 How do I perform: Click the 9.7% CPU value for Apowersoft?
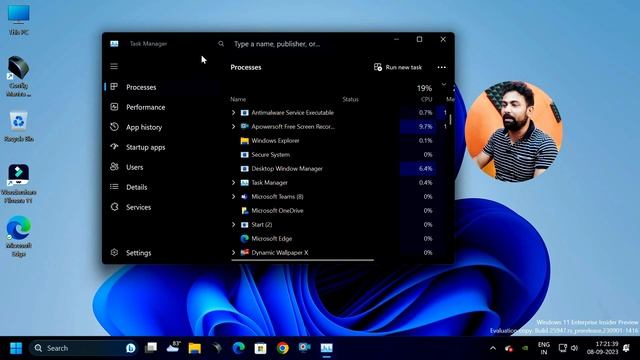(425, 127)
